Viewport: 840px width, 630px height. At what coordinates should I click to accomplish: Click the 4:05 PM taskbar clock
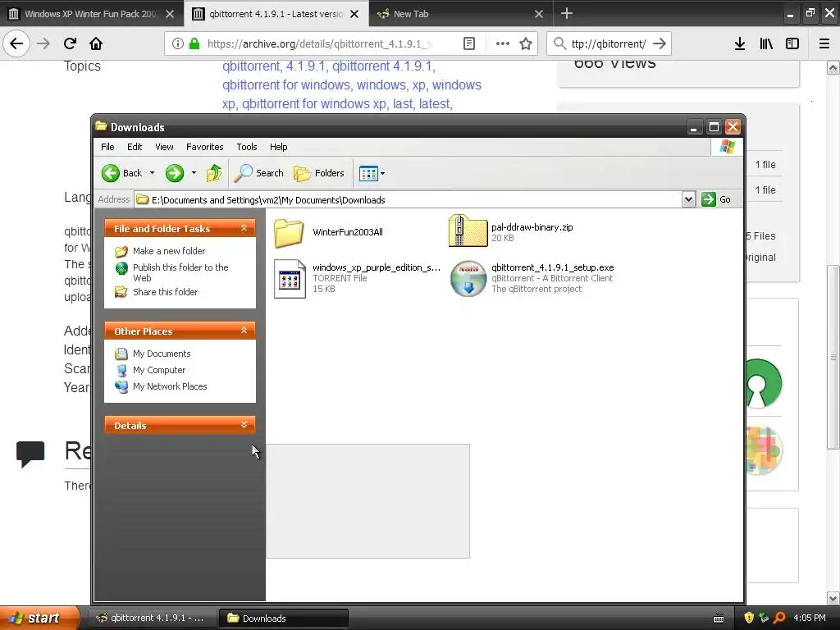coord(809,618)
